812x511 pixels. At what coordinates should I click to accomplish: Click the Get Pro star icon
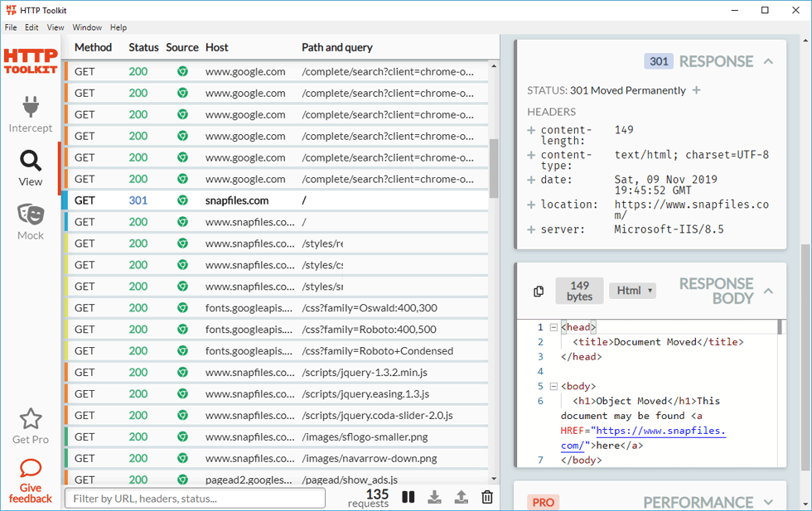[x=31, y=419]
